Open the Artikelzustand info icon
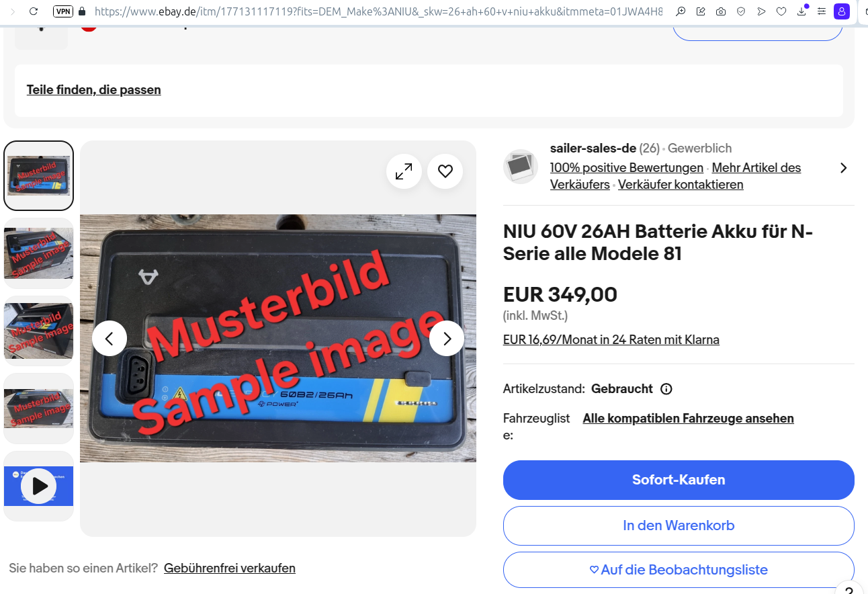This screenshot has width=868, height=594. (666, 389)
